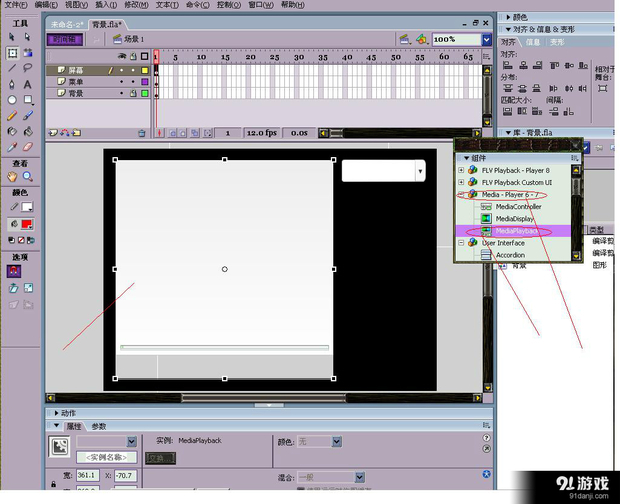Select the Free Transform tool
Viewport: 620px width, 504px height.
click(x=12, y=53)
